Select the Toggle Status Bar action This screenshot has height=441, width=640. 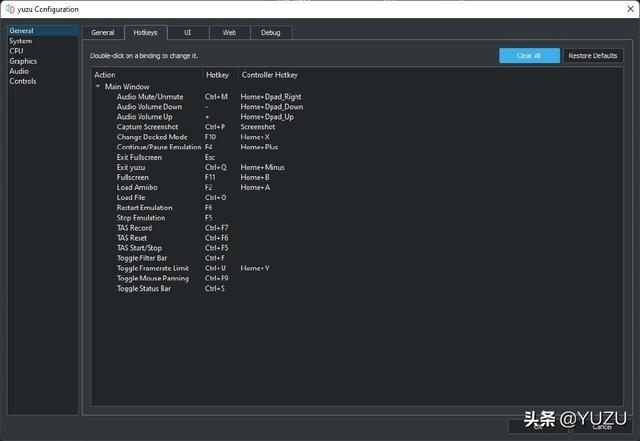(144, 288)
